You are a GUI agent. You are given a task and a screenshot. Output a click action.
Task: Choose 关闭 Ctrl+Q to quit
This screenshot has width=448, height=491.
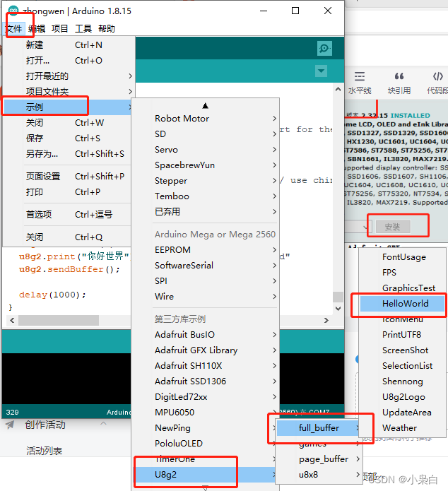pos(66,237)
